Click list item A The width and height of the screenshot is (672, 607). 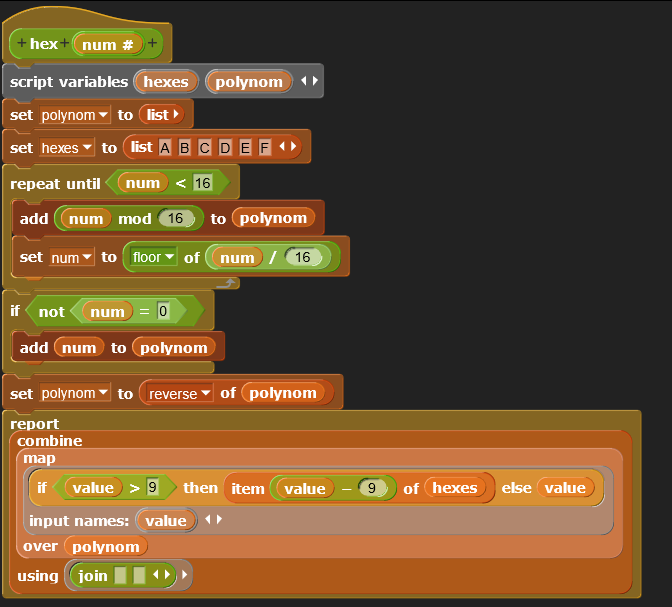pyautogui.click(x=165, y=148)
